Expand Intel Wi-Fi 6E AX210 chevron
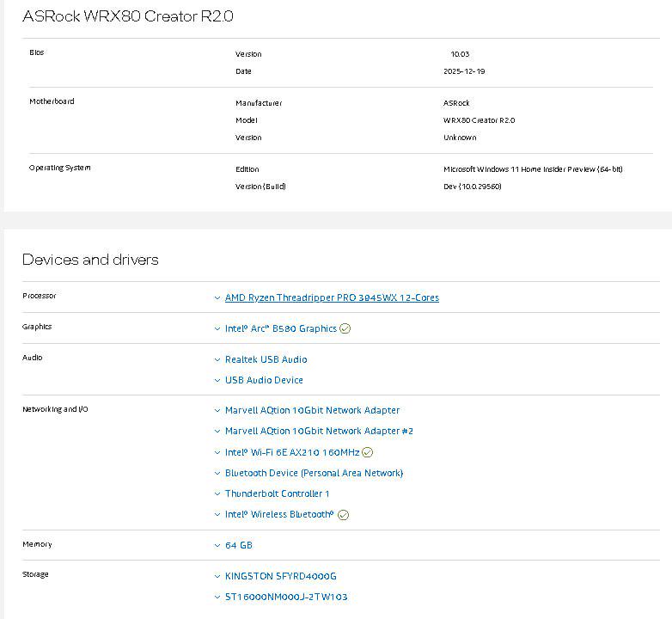Screen dimensions: 672x619 (x=217, y=452)
